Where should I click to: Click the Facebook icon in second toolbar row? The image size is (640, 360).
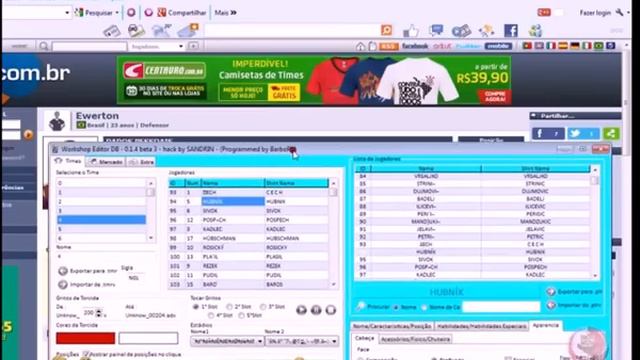[x=511, y=31]
